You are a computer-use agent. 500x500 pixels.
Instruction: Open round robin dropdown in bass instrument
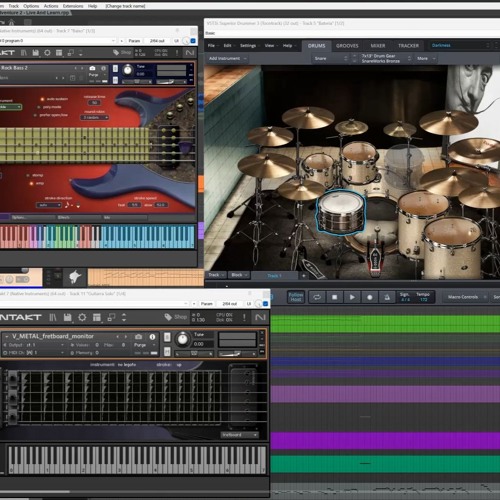pyautogui.click(x=95, y=118)
